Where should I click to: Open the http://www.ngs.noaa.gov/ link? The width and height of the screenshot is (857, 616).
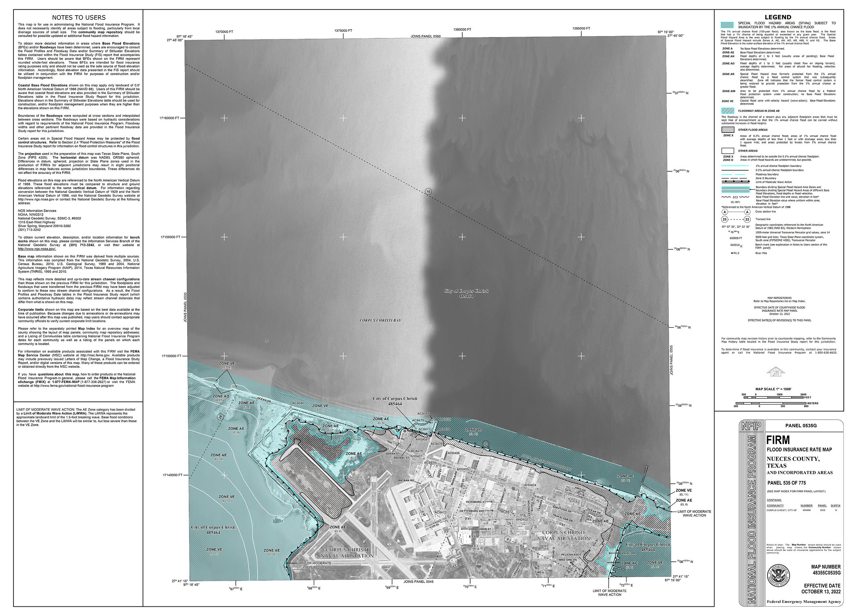[37, 249]
